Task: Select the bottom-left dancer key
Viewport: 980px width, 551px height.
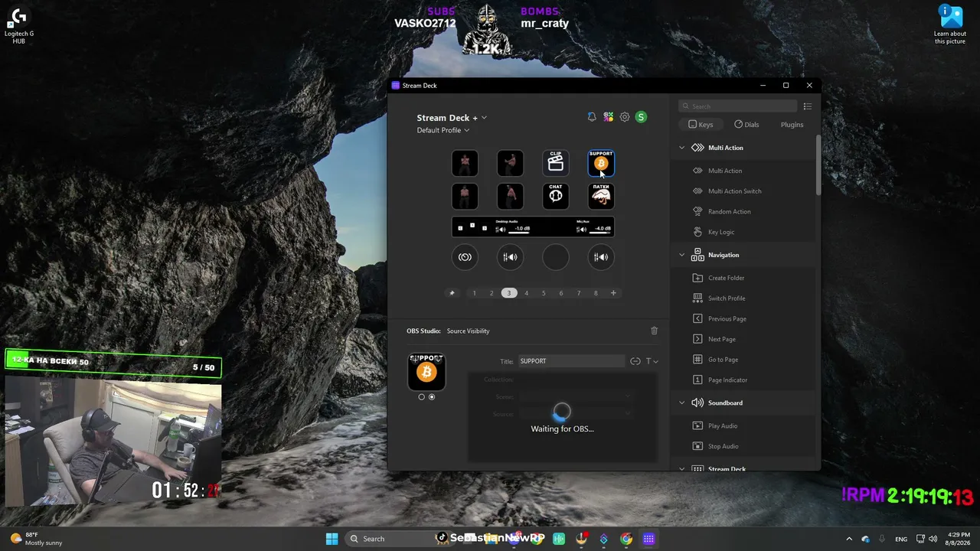Action: pyautogui.click(x=465, y=196)
